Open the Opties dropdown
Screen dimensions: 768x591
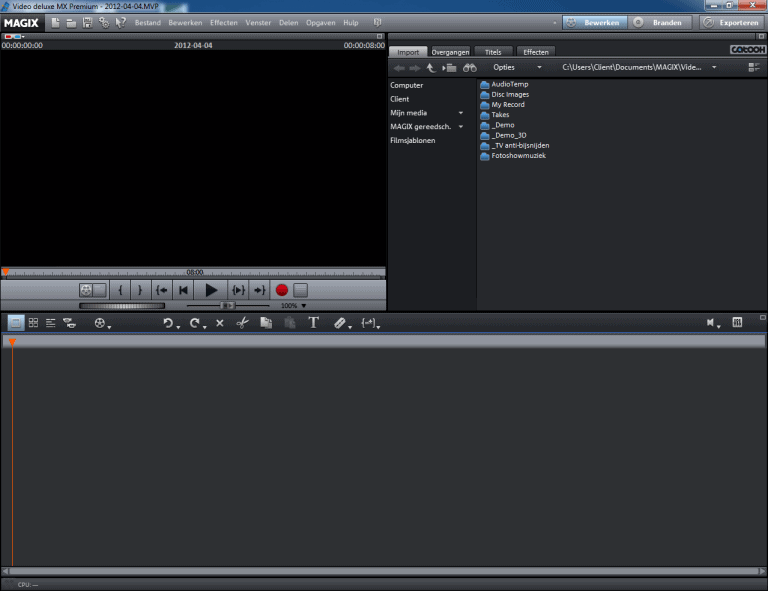(x=517, y=67)
